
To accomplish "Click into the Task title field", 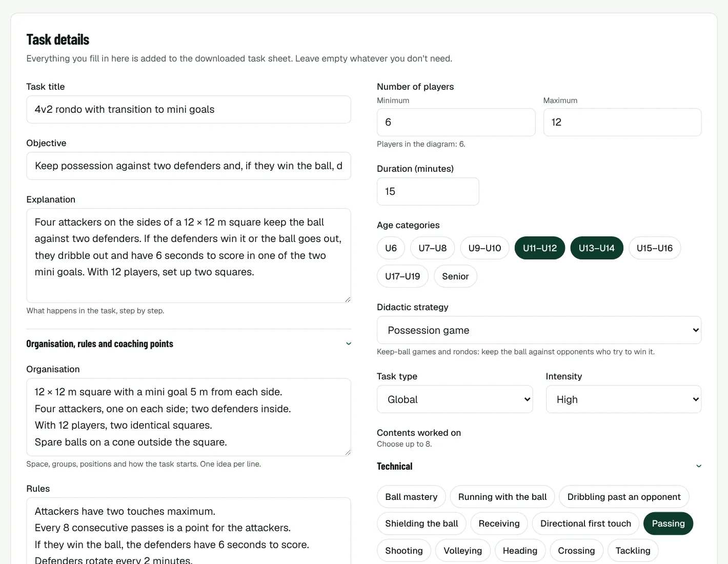I will 189,109.
